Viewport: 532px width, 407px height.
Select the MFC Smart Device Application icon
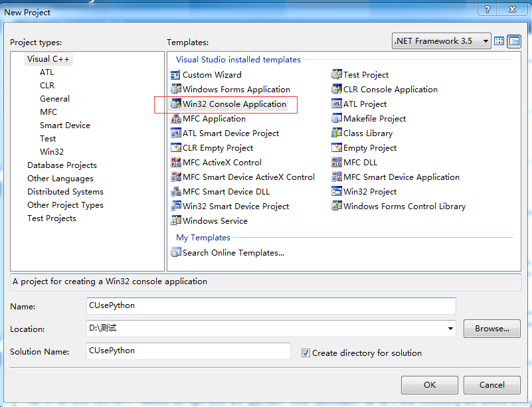click(336, 177)
